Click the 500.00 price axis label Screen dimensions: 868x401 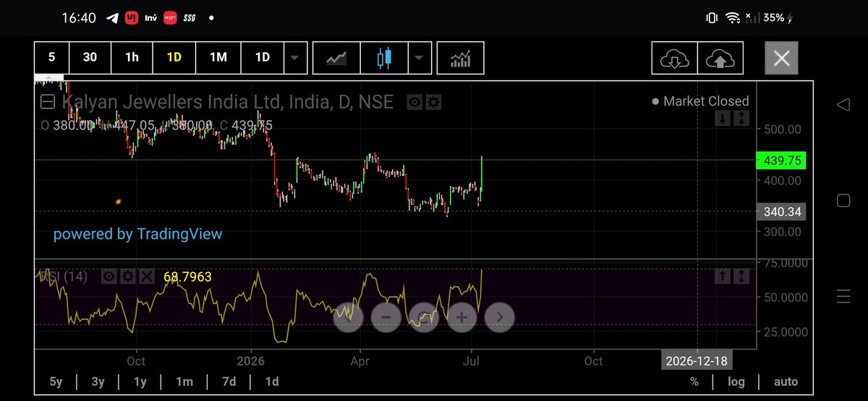[x=781, y=130]
